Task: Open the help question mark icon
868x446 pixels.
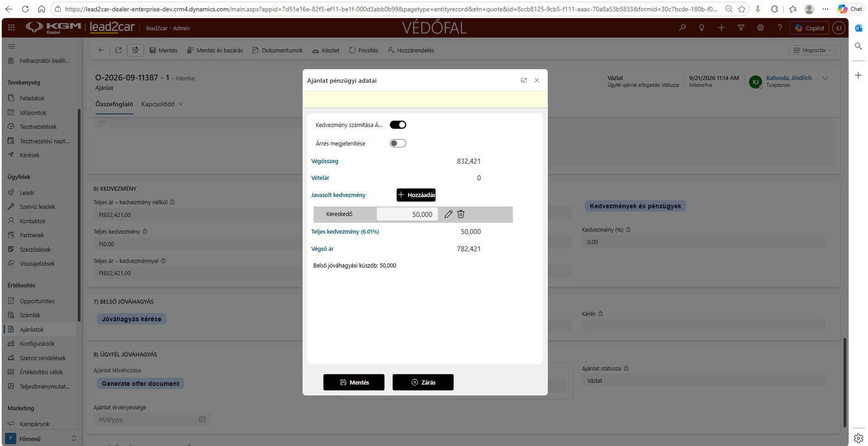Action: tap(780, 28)
